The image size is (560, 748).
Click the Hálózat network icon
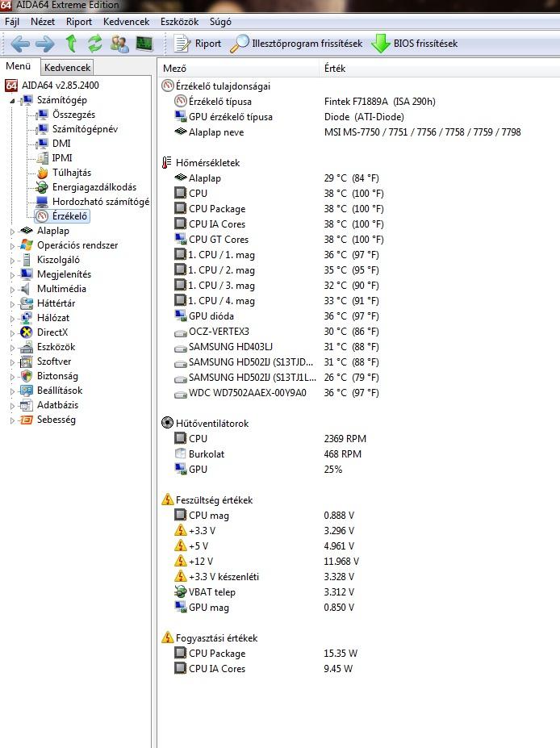[x=27, y=318]
